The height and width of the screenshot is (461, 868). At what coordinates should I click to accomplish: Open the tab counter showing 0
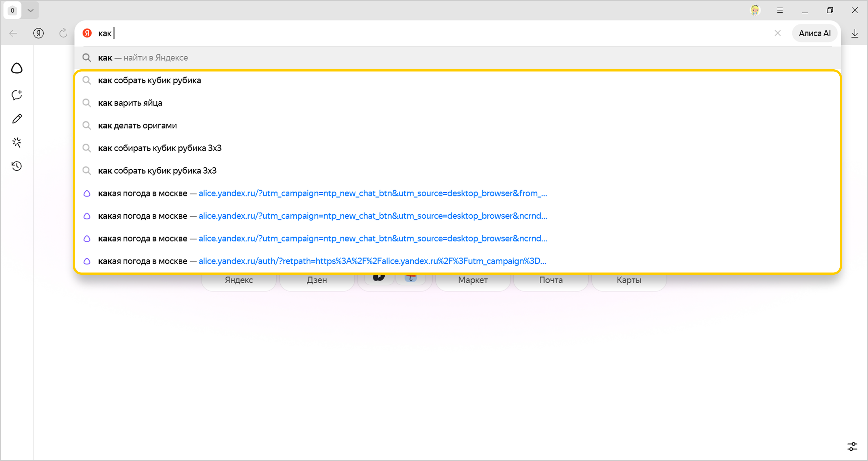12,10
